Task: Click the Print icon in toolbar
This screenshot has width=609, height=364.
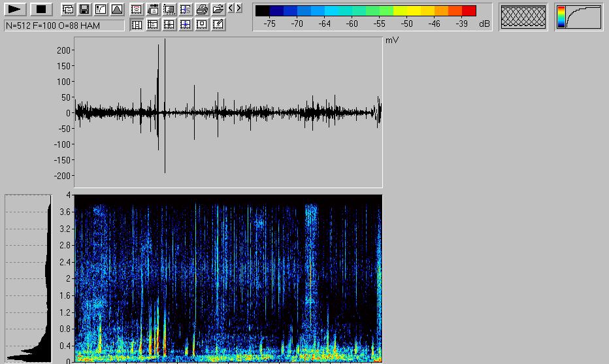Action: pos(202,9)
